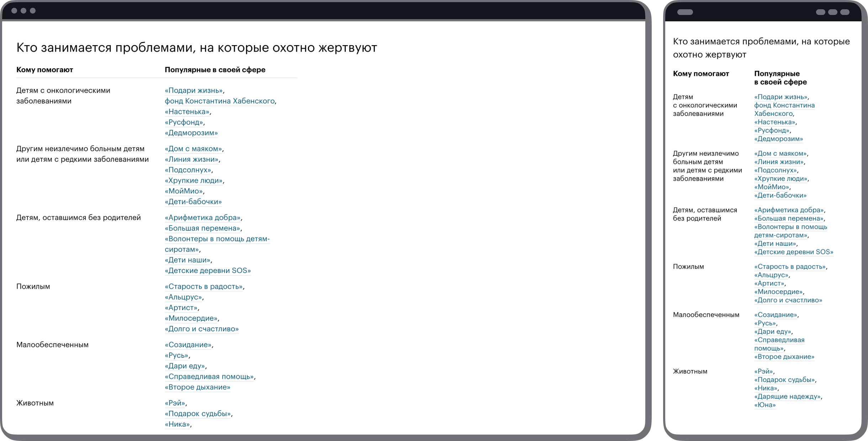Follow «Русь» link in mobile window
The height and width of the screenshot is (441, 868).
(765, 324)
